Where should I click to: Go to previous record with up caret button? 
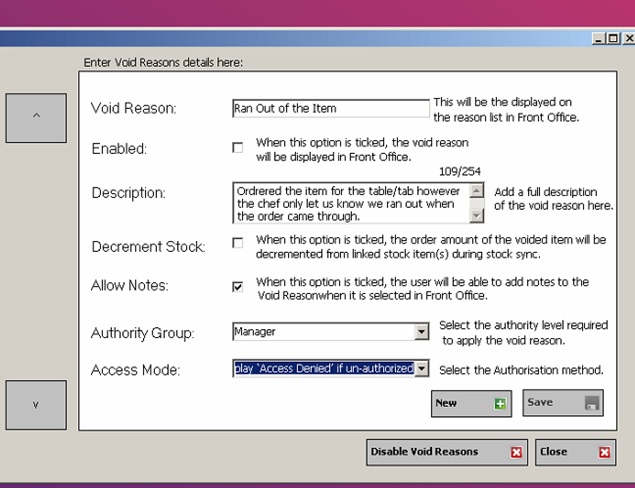click(x=36, y=118)
